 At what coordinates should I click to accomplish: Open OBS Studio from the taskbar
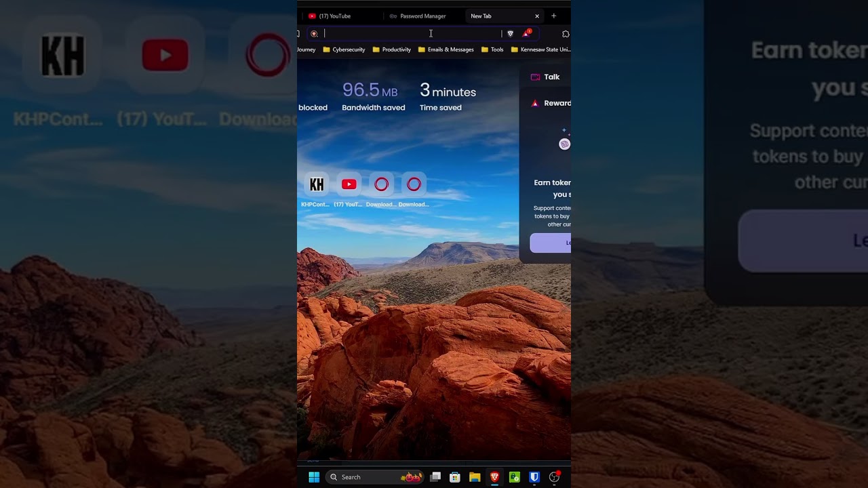(x=554, y=477)
